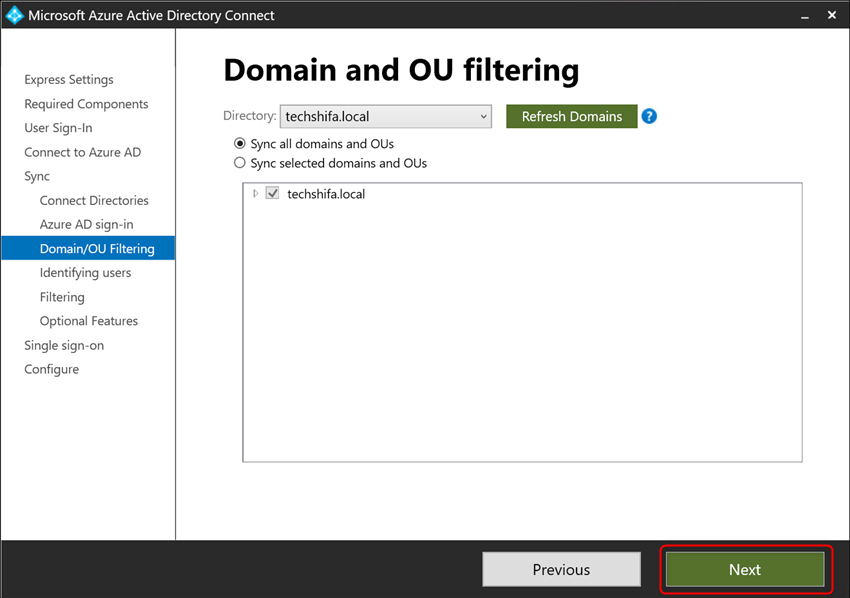Select the Filtering step in the sidebar
Viewport: 850px width, 598px height.
pyautogui.click(x=62, y=297)
